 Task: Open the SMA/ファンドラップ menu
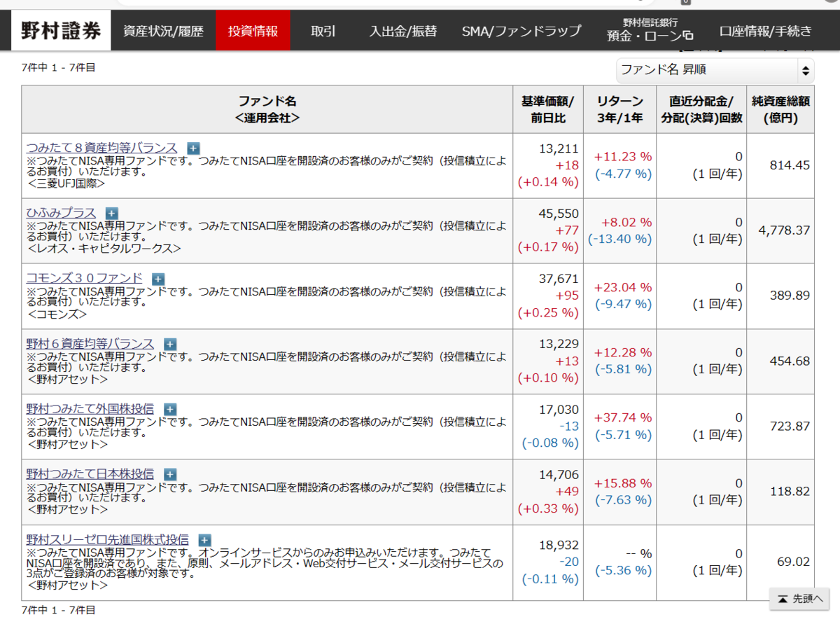tap(521, 31)
